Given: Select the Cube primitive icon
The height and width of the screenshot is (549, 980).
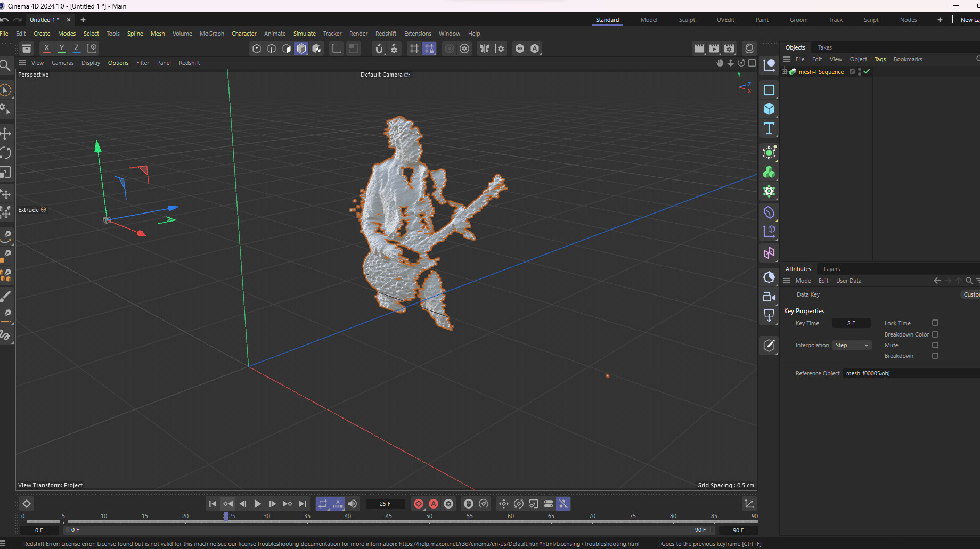Looking at the screenshot, I should coord(769,109).
